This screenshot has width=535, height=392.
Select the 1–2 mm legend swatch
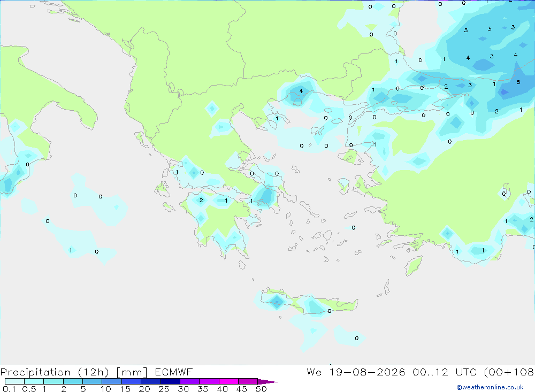(x=53, y=381)
